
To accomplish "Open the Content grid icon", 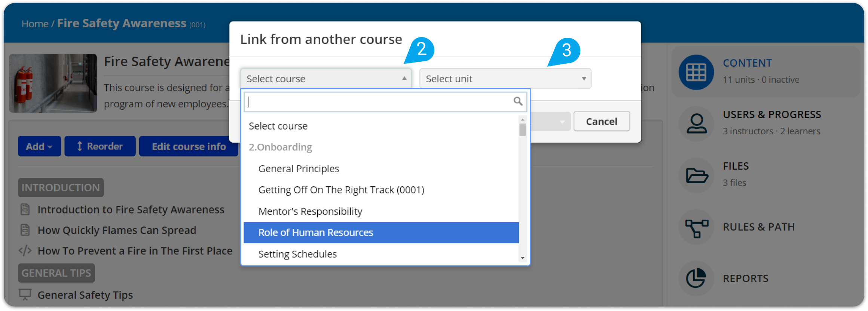I will tap(696, 72).
